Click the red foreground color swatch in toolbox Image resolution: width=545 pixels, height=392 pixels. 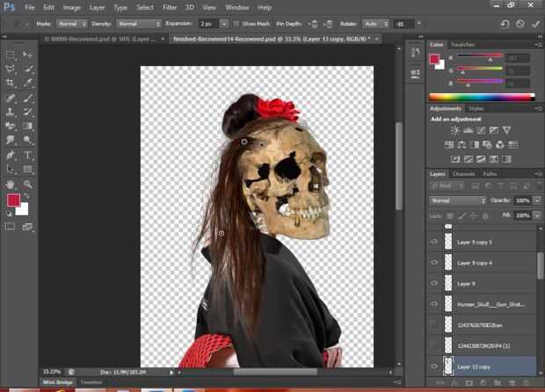click(x=13, y=200)
